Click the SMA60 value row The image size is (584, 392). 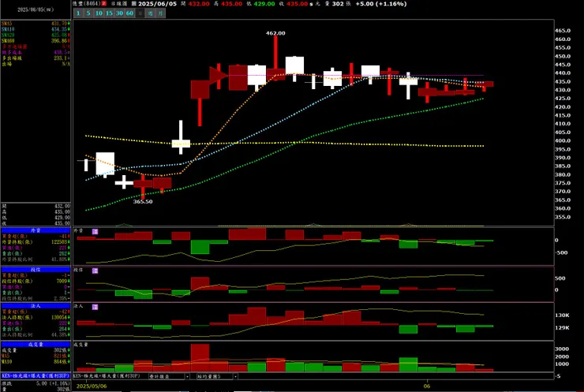[x=36, y=40]
